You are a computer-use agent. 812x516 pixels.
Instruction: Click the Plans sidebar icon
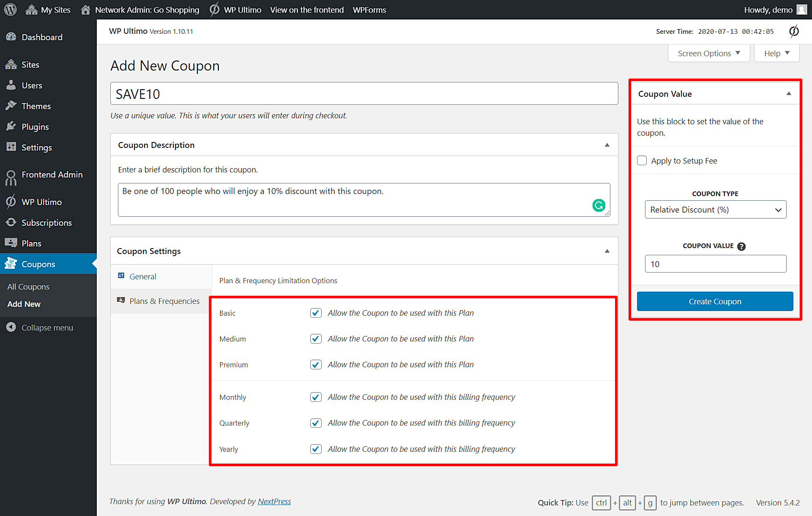point(11,243)
